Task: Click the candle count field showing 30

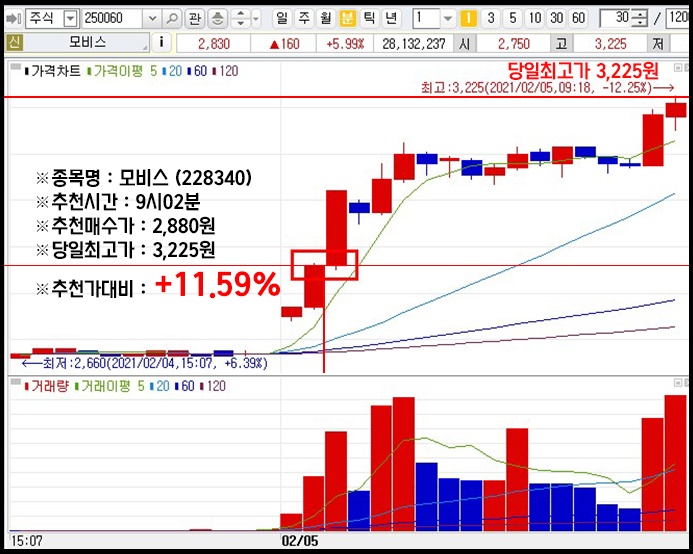Action: click(615, 18)
